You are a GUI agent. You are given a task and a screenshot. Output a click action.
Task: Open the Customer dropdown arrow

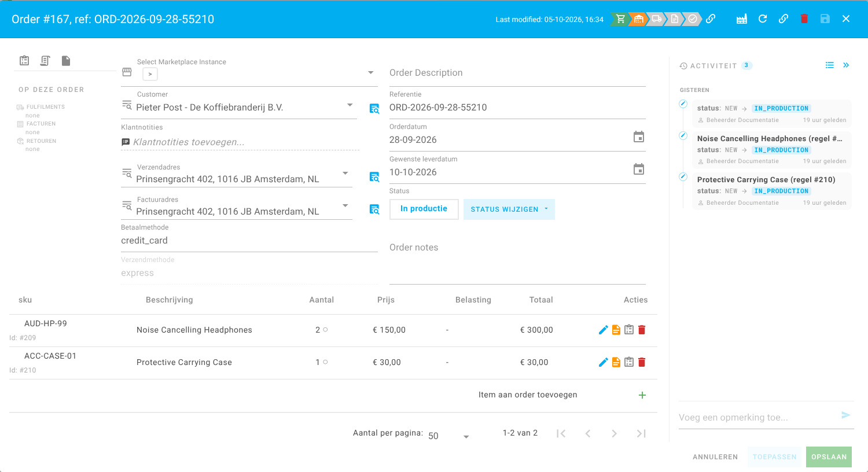[x=350, y=105]
